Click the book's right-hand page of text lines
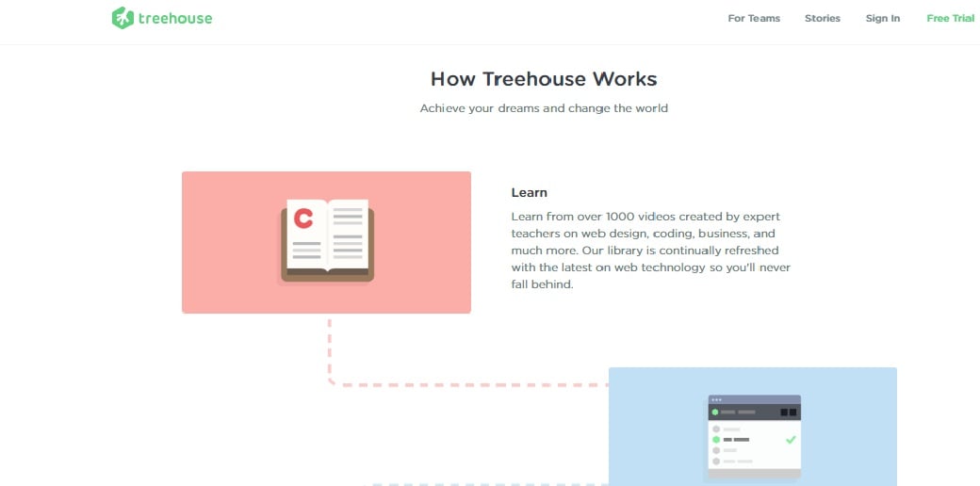Screen dimensions: 980x486 tap(348, 234)
